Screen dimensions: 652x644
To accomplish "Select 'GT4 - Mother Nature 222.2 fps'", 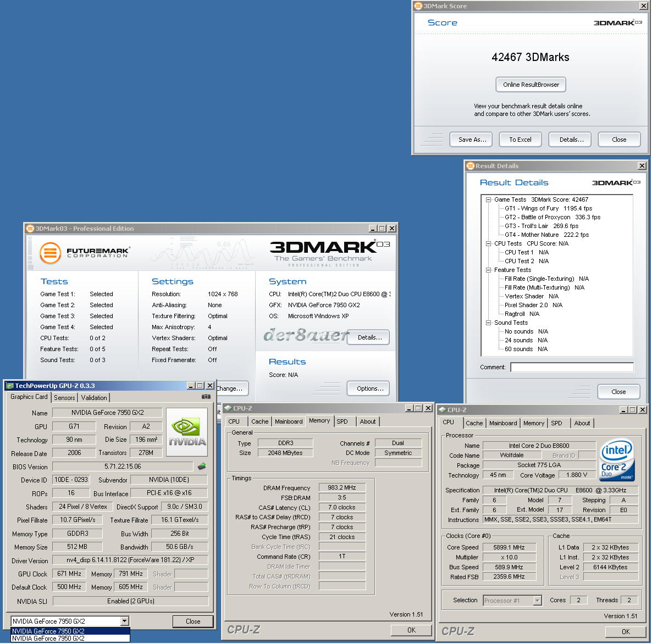I will pos(546,235).
